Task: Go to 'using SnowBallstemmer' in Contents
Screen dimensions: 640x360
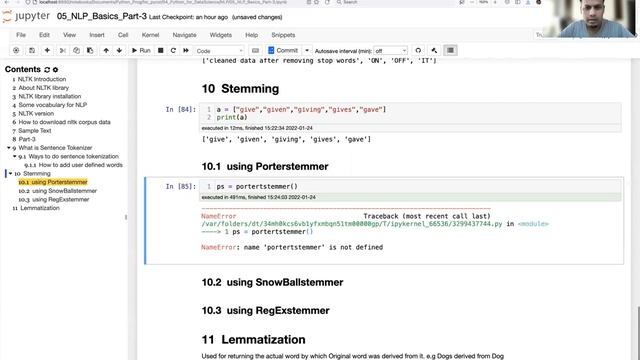Action: pyautogui.click(x=64, y=191)
